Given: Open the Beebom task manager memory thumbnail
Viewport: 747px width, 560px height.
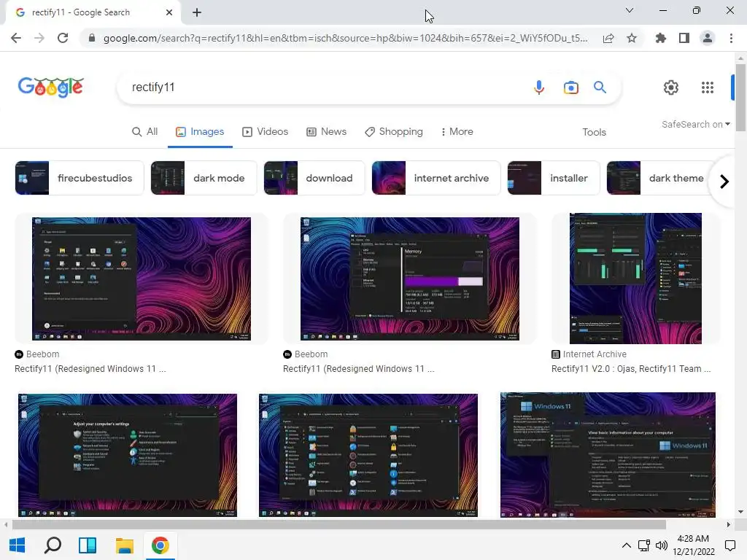Looking at the screenshot, I should tap(410, 279).
